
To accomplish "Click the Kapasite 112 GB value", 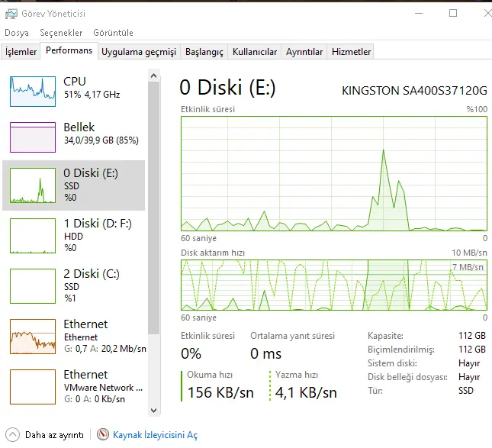I will point(472,336).
